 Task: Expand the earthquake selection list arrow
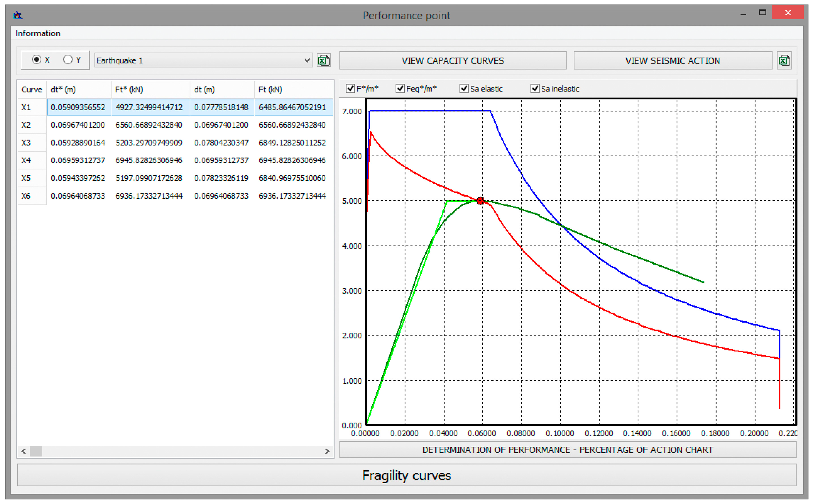[x=307, y=60]
